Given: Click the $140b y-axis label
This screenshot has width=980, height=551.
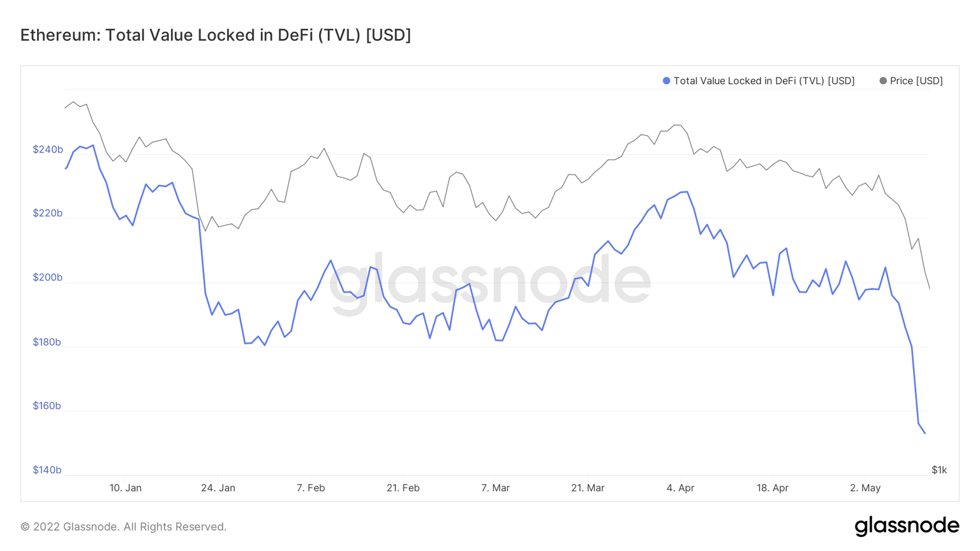Looking at the screenshot, I should pyautogui.click(x=48, y=470).
